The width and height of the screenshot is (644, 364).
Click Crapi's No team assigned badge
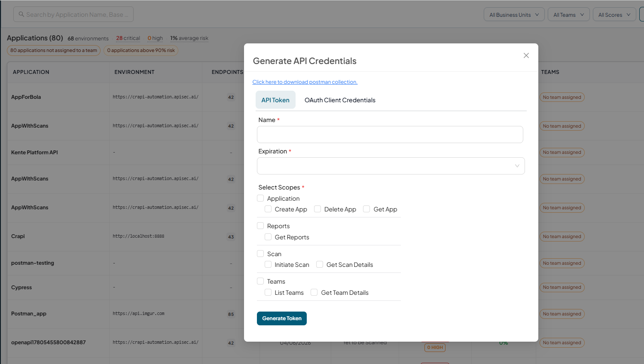click(x=562, y=236)
